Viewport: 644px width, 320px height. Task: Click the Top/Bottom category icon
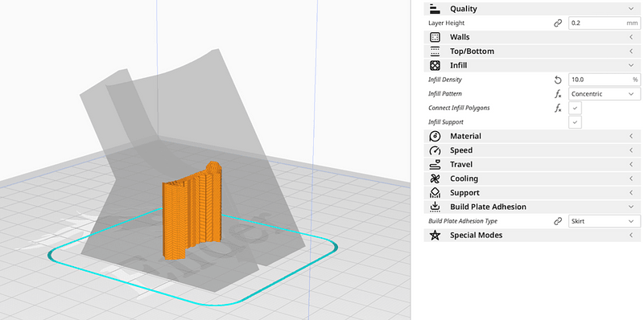435,51
